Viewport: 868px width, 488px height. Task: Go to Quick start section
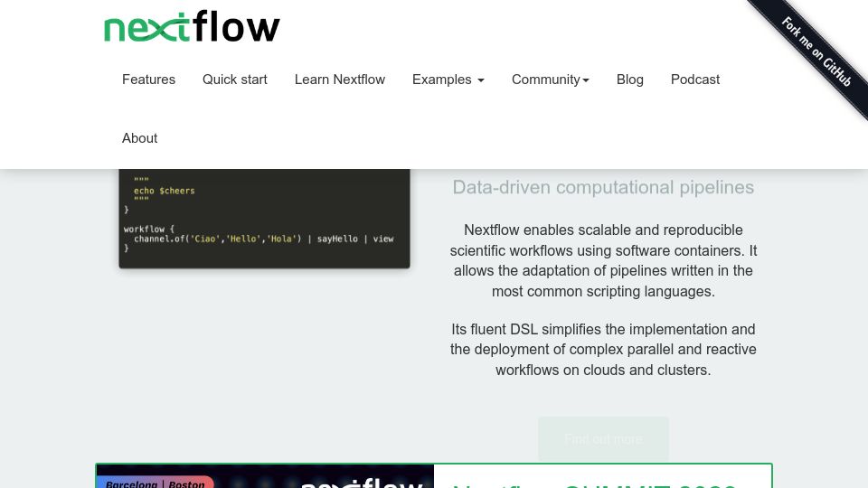(235, 80)
